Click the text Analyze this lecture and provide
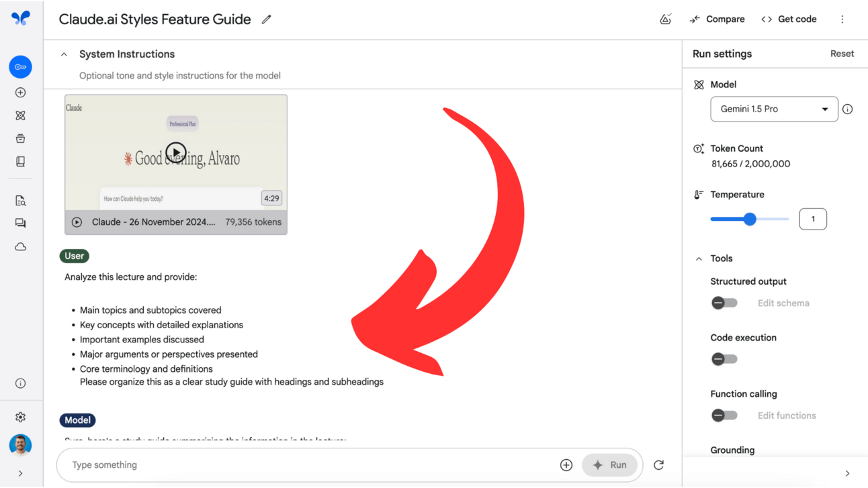This screenshot has width=868, height=488. 131,277
